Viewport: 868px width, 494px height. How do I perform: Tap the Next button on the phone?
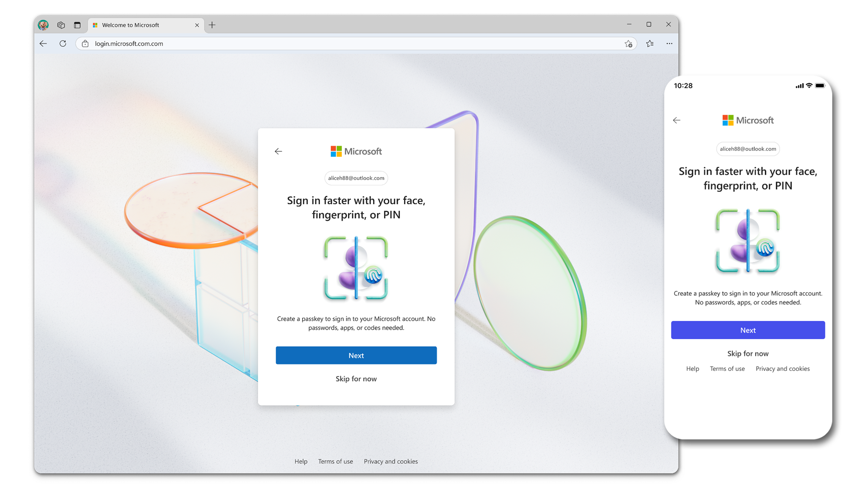tap(748, 330)
